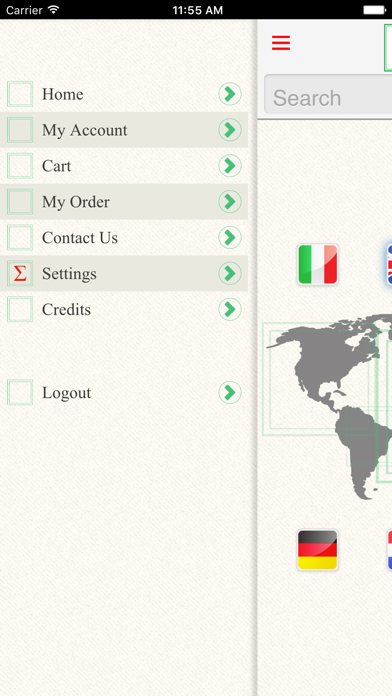Tap the red hamburger menu icon

point(281,43)
